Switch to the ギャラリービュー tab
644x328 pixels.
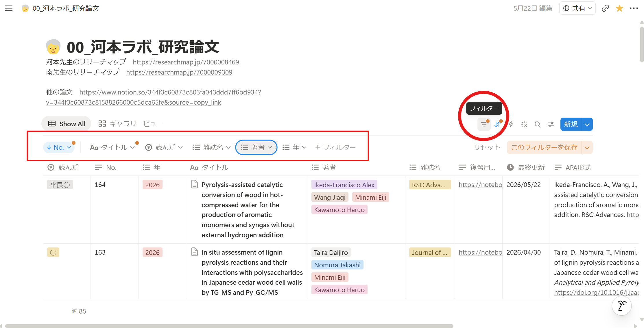pyautogui.click(x=130, y=124)
